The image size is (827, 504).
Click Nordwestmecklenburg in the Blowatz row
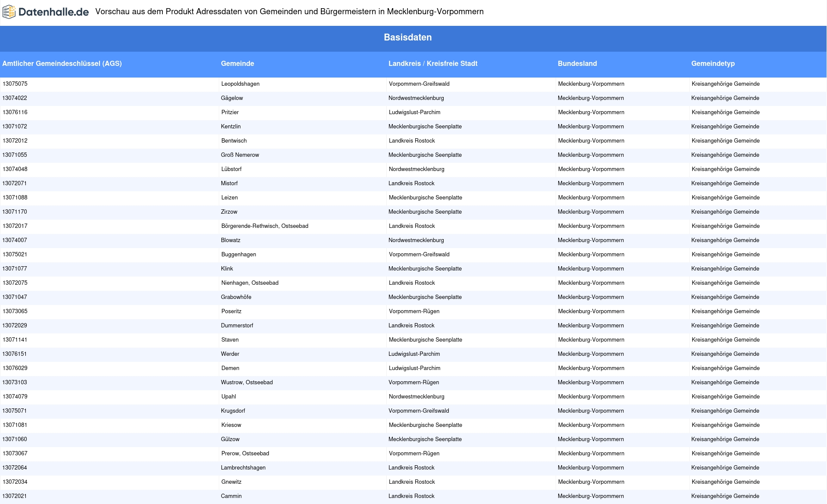[x=416, y=240]
